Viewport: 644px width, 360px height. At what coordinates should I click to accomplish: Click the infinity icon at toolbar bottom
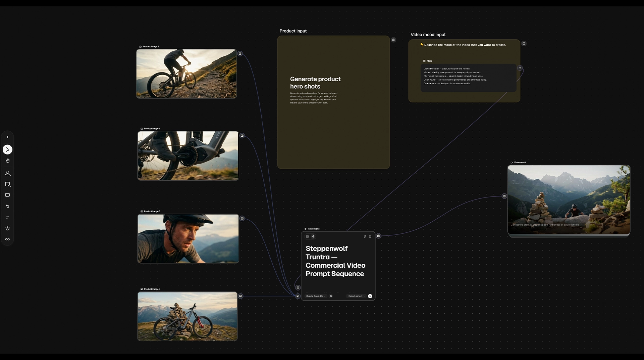[7, 239]
